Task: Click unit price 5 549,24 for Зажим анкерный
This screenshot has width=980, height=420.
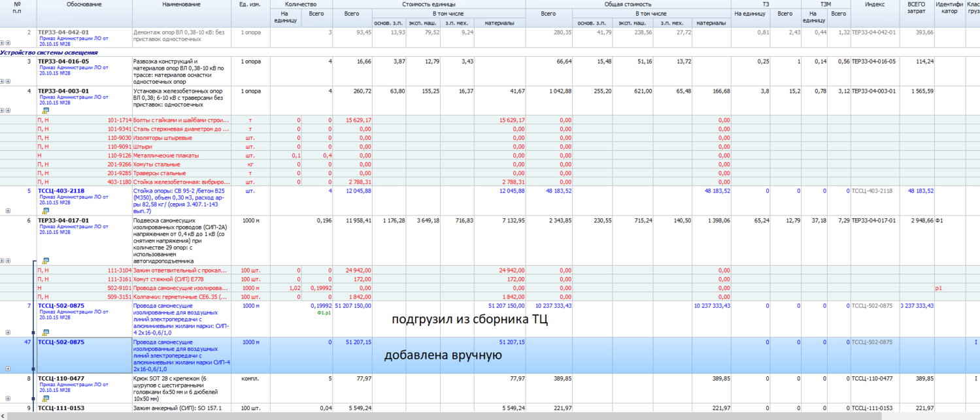Action: pos(359,408)
